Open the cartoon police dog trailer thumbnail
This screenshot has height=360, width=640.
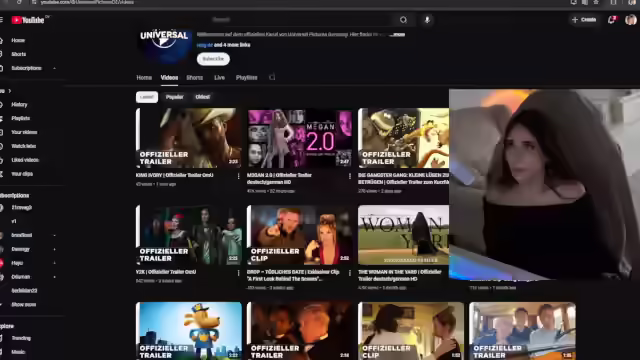pyautogui.click(x=189, y=331)
